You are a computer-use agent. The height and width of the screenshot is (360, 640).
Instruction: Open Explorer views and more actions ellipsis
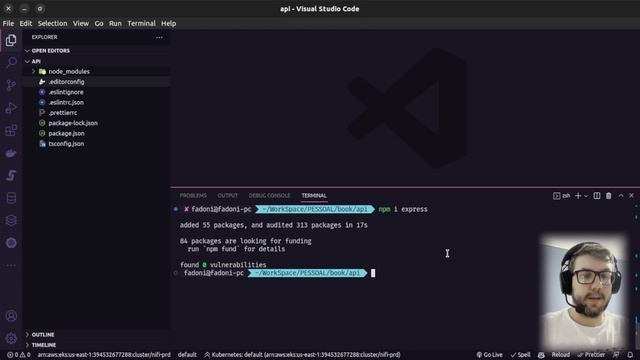pyautogui.click(x=159, y=37)
